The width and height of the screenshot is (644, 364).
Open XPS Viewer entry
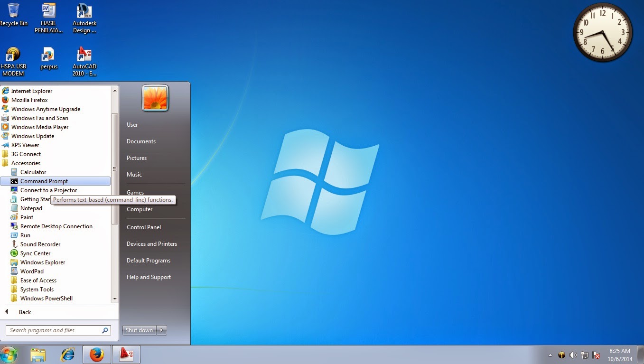pyautogui.click(x=56, y=145)
